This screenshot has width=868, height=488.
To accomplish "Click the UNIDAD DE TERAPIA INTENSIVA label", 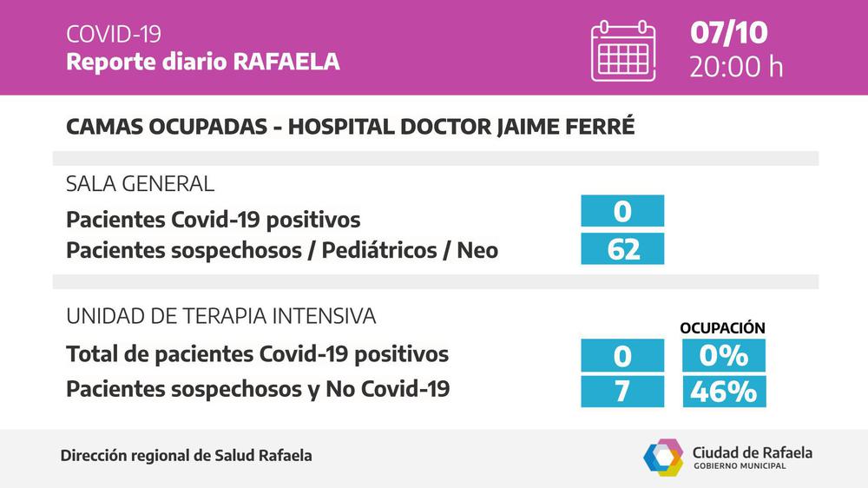I will 221,317.
